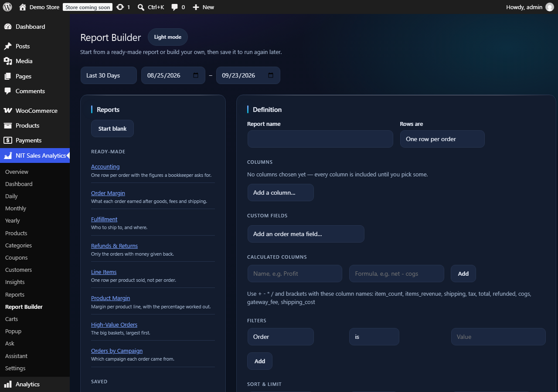558x392 pixels.
Task: Click the Analytics bar chart icon
Action: tap(8, 384)
